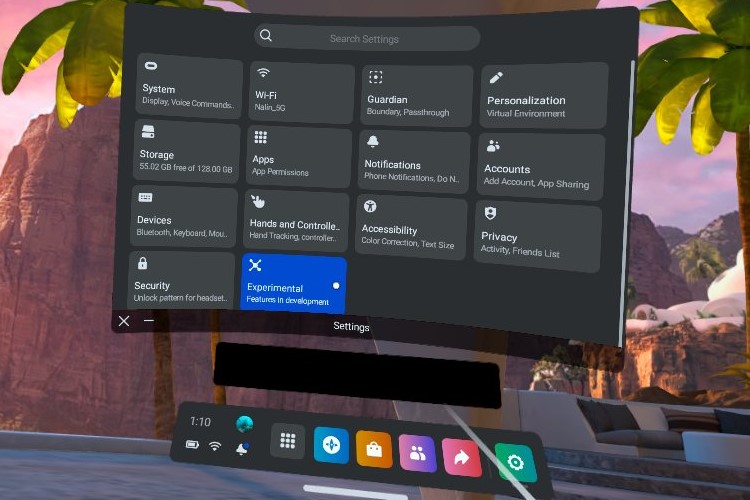750x500 pixels.
Task: Click the Search Settings field
Action: 366,38
